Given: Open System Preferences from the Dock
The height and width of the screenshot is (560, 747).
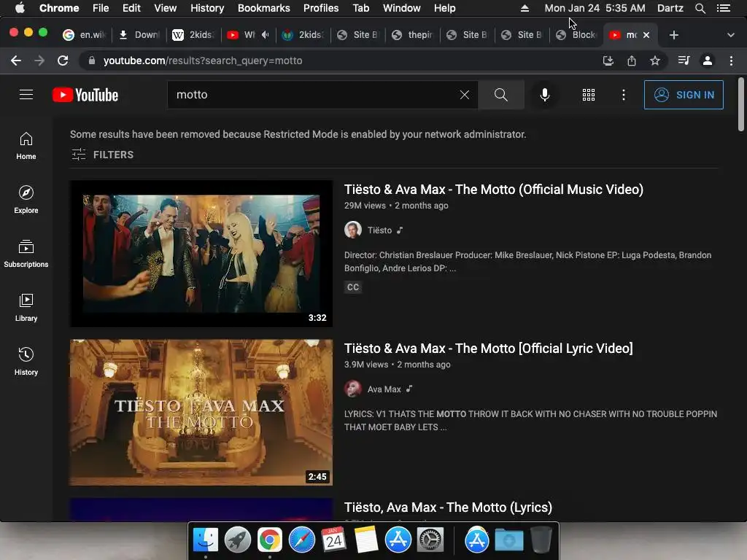Looking at the screenshot, I should coord(430,540).
